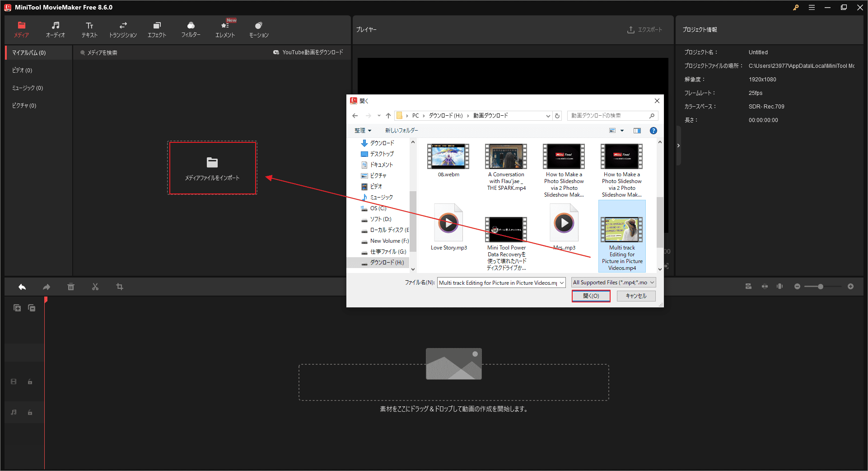Screen dimensions: 868x471
Task: Select the Mrs..mp3 file thumbnail
Action: tap(563, 222)
